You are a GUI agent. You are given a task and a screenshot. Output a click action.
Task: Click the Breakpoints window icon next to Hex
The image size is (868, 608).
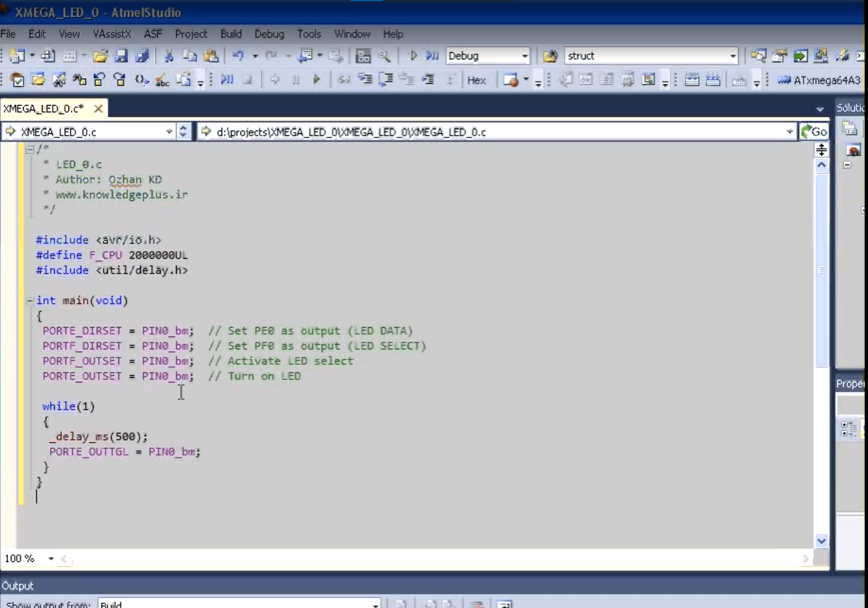(511, 80)
